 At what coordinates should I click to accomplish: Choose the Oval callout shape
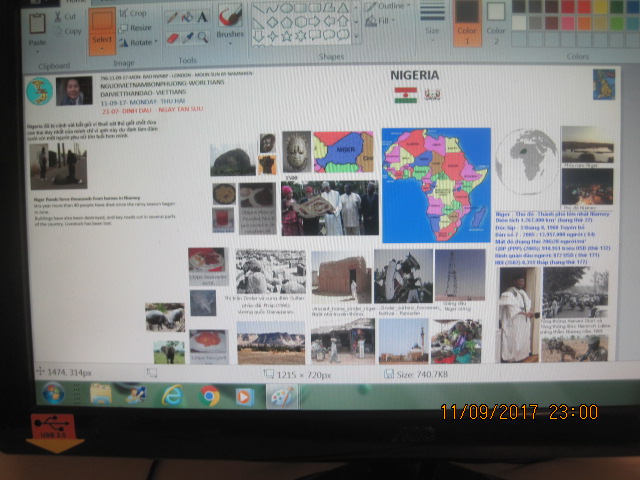point(329,35)
